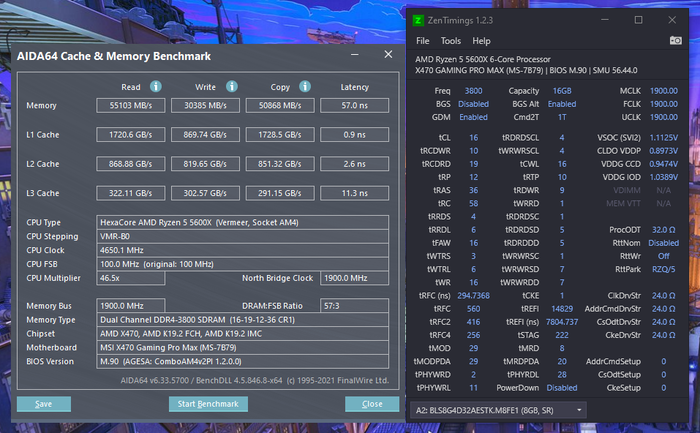Click the Write info icon in AIDA64
The height and width of the screenshot is (433, 700).
232,86
